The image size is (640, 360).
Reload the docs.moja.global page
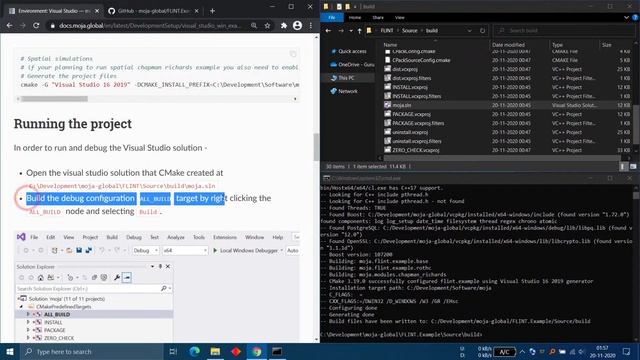click(36, 25)
